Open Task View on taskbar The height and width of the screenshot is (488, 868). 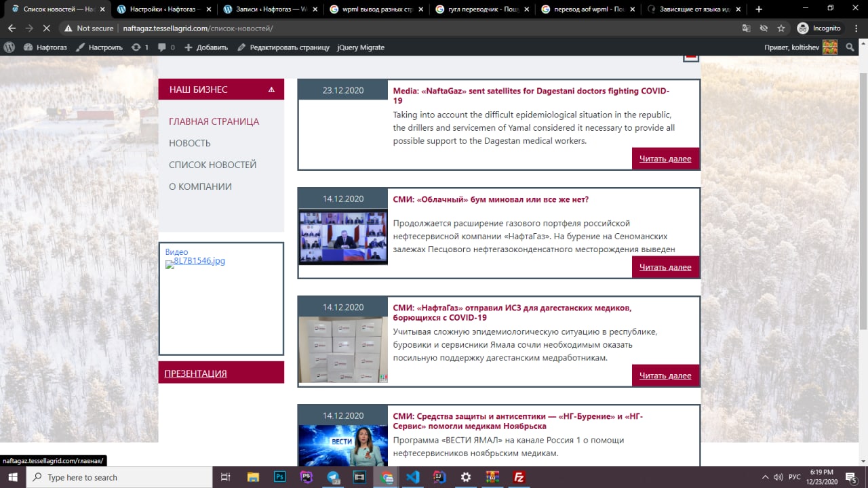coord(226,477)
